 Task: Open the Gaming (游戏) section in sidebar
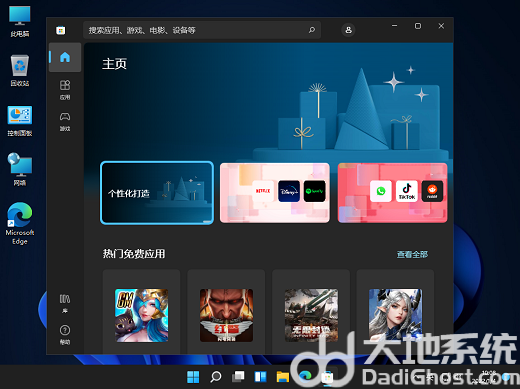click(65, 121)
